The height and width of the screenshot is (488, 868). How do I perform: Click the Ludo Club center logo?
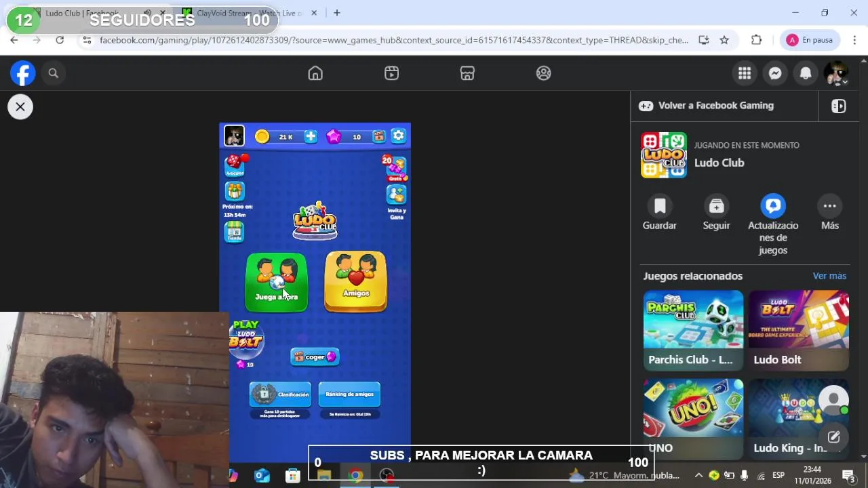[x=315, y=220]
